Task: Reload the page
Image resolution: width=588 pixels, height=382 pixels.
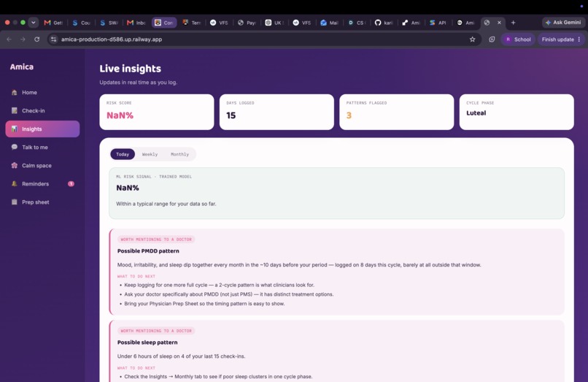Action: point(36,39)
